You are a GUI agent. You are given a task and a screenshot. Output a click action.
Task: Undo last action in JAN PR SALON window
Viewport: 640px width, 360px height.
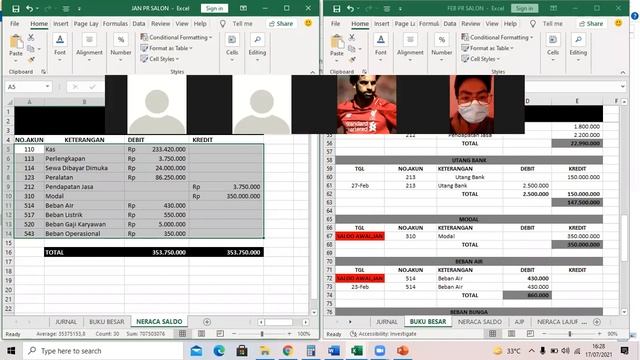[29, 9]
